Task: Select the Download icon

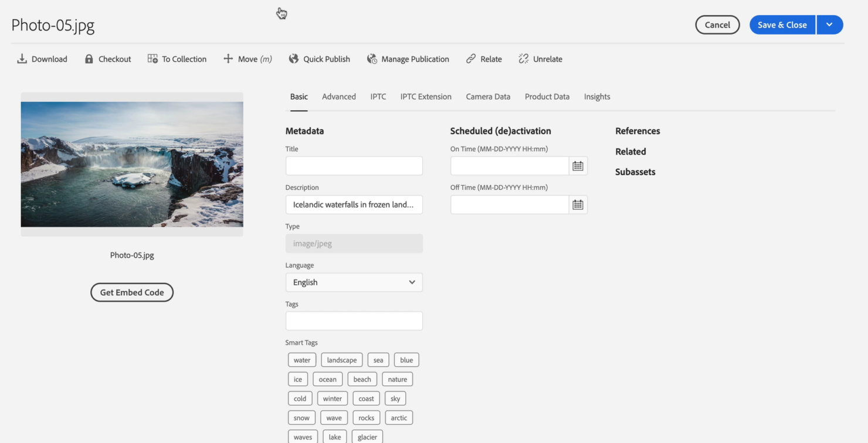Action: 22,59
